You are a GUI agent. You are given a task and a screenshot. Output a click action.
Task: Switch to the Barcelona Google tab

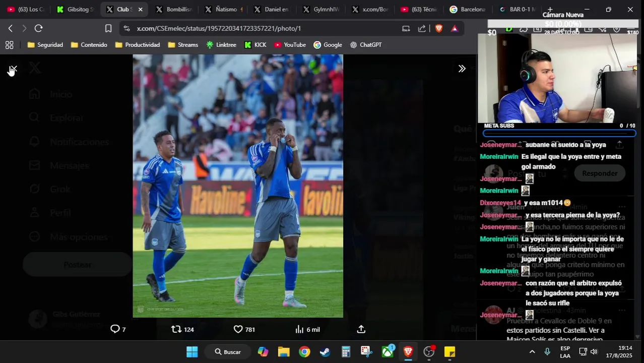click(469, 9)
